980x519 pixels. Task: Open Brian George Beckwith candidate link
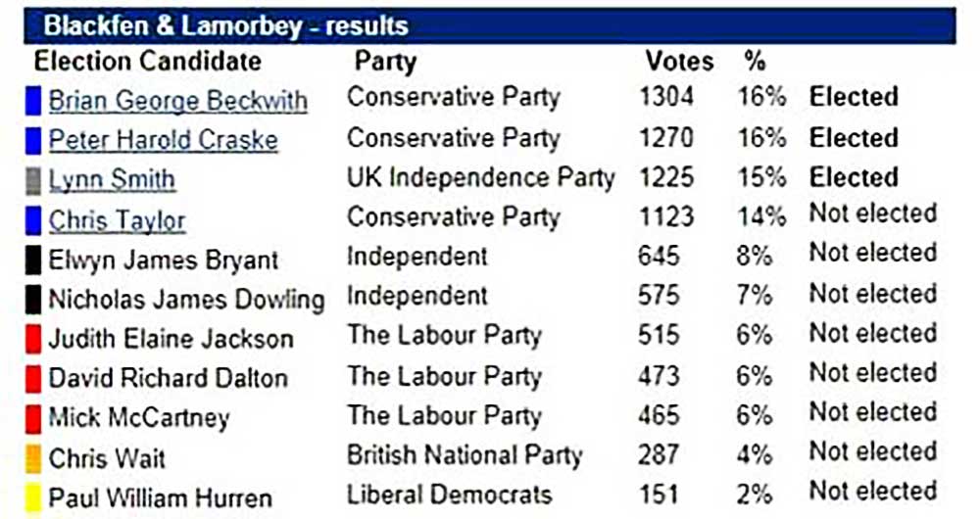click(x=177, y=100)
